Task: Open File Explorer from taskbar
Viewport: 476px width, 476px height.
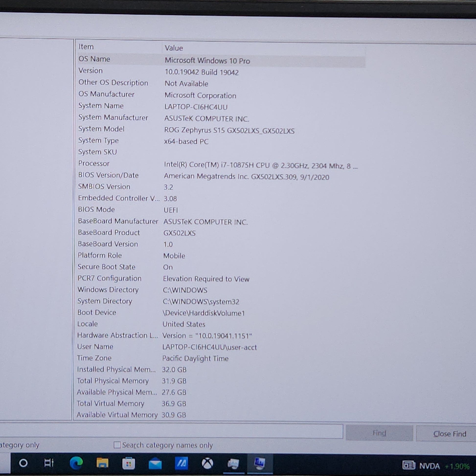Action: [102, 463]
